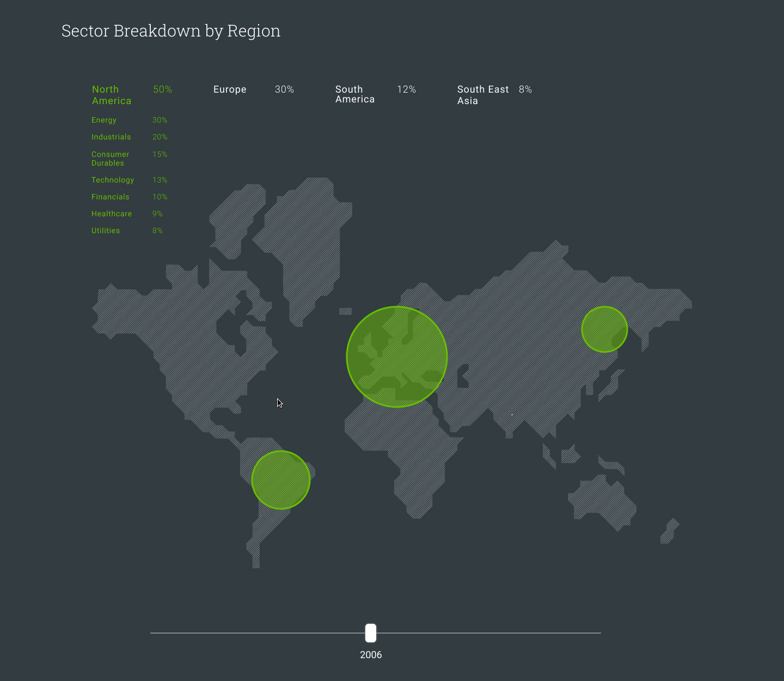Click the small green Asia bubble

[604, 329]
